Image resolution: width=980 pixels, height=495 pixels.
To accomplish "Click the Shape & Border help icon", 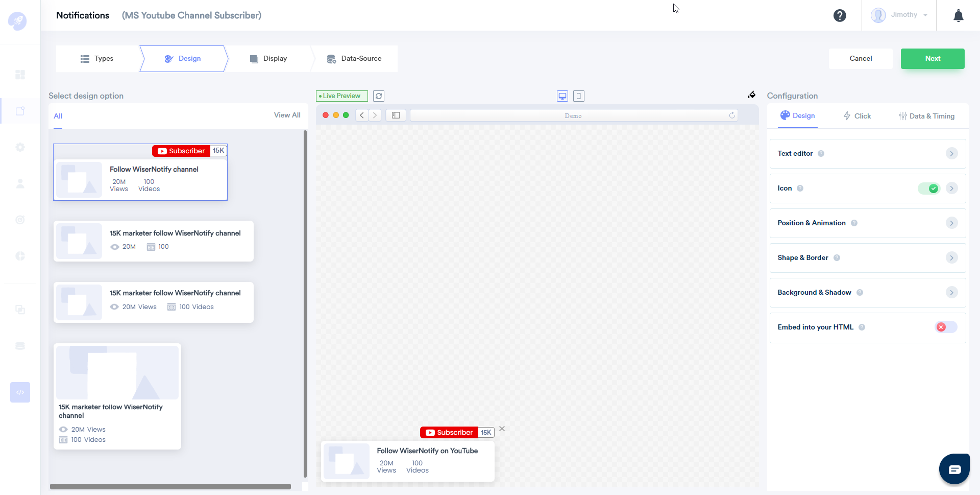I will point(837,257).
